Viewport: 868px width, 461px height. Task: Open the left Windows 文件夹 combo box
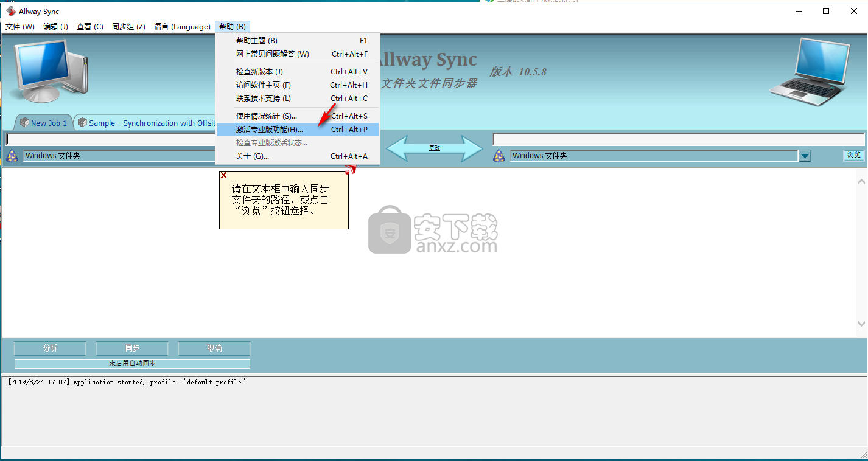tap(119, 156)
